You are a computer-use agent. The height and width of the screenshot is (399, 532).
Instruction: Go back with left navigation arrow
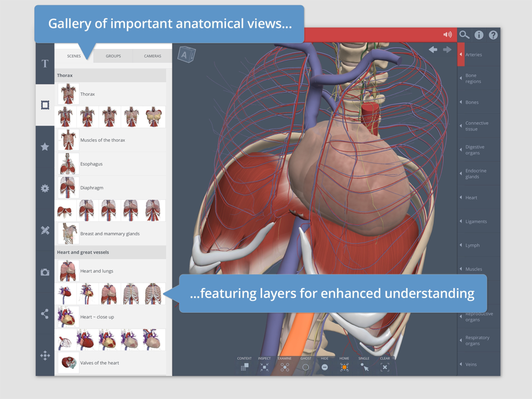[x=433, y=50]
